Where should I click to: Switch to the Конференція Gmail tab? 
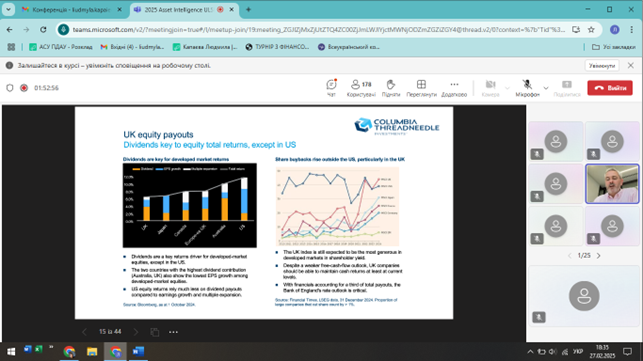coord(71,9)
